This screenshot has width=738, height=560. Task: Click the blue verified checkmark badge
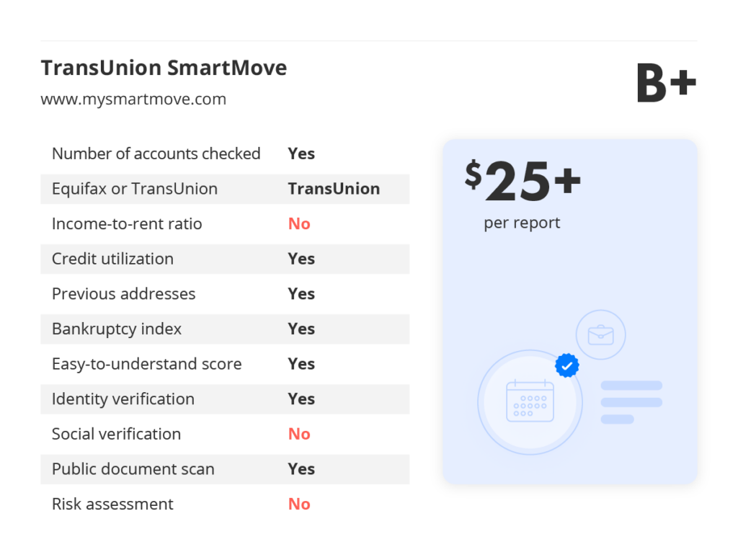pyautogui.click(x=566, y=365)
